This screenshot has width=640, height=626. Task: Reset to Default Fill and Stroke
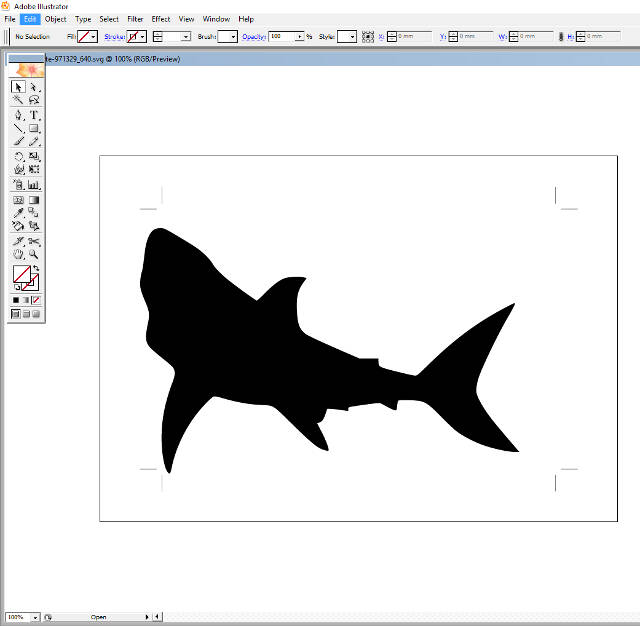click(17, 287)
